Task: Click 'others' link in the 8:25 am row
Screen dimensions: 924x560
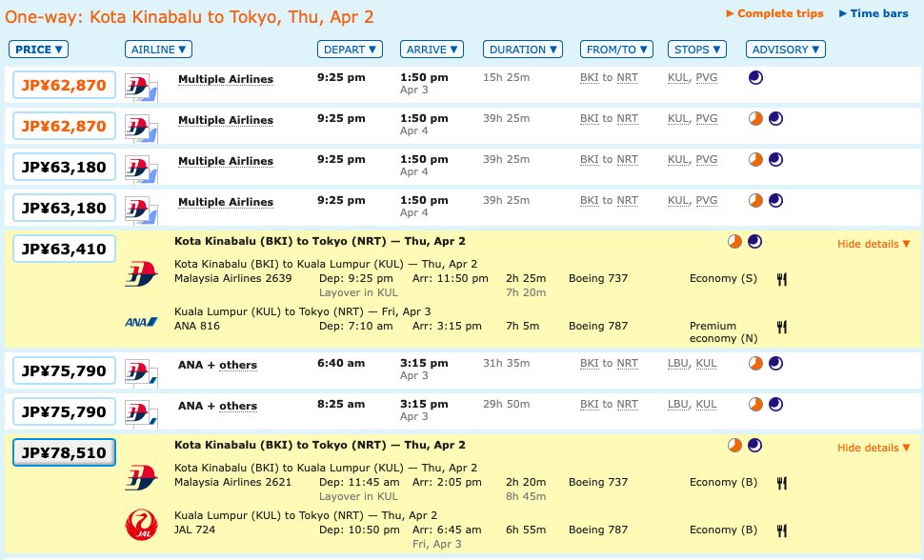Action: pyautogui.click(x=238, y=406)
